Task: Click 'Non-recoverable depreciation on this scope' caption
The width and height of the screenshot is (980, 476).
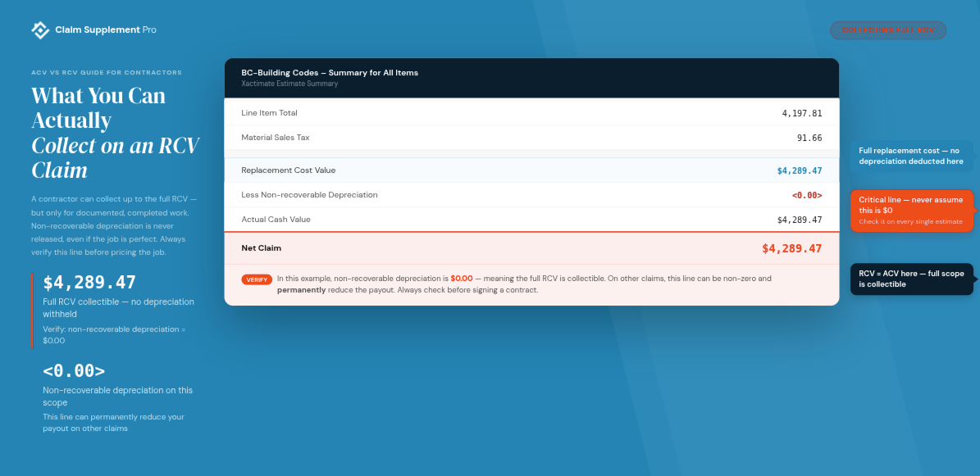Action: click(117, 397)
